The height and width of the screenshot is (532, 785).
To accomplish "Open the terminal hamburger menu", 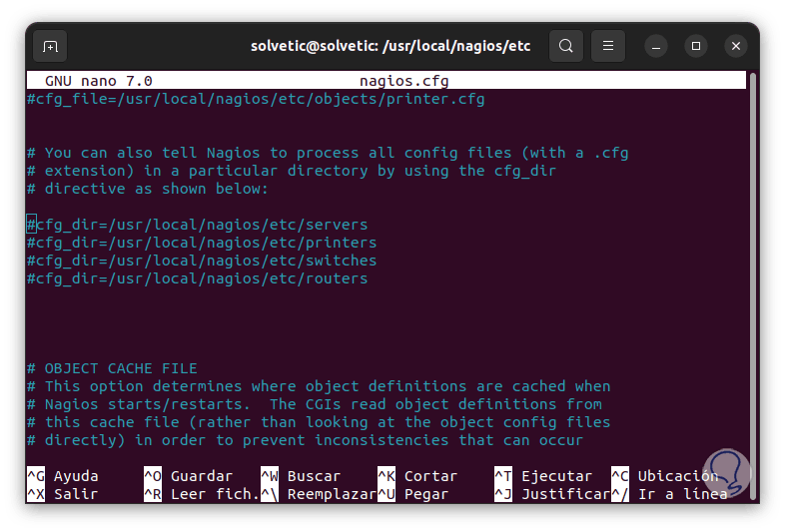I will [x=608, y=46].
